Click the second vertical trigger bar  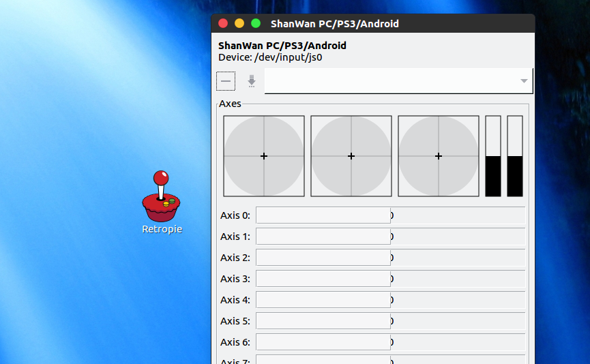[x=515, y=156]
